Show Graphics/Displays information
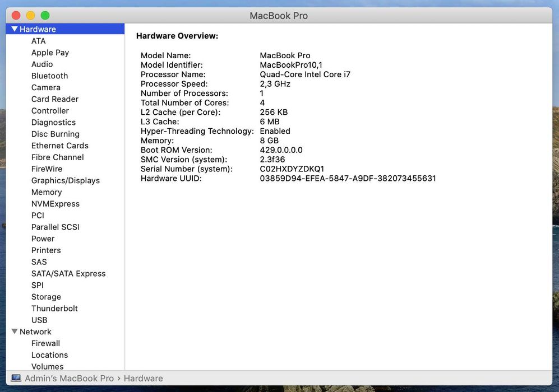The image size is (559, 392). pos(65,180)
